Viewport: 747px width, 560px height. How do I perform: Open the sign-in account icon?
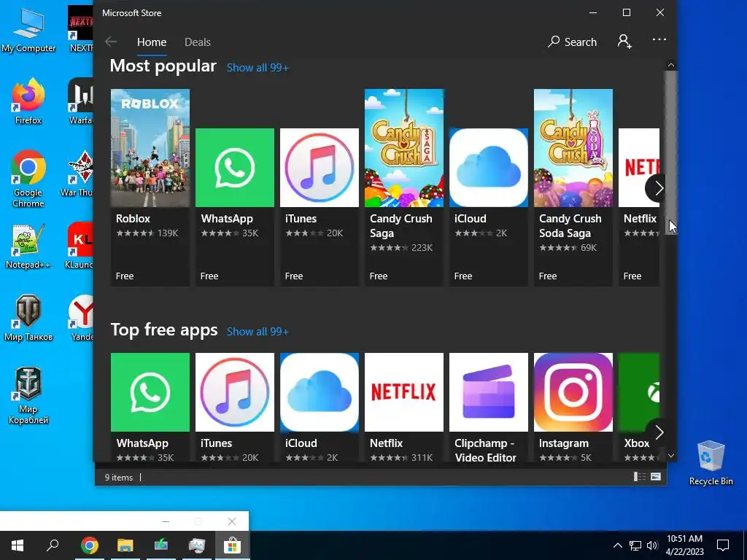[624, 42]
